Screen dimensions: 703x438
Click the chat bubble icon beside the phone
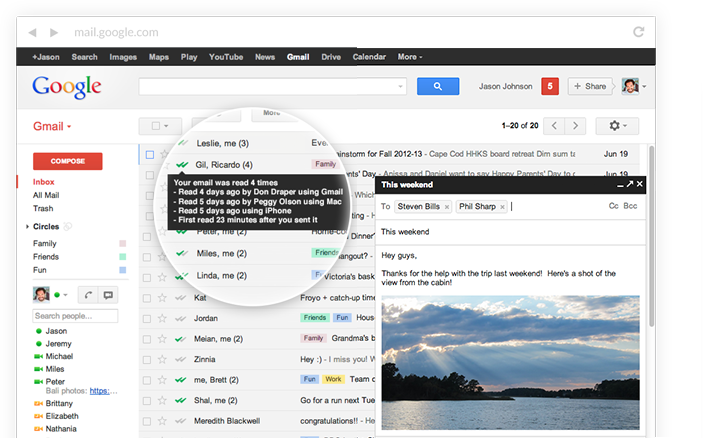coord(108,294)
